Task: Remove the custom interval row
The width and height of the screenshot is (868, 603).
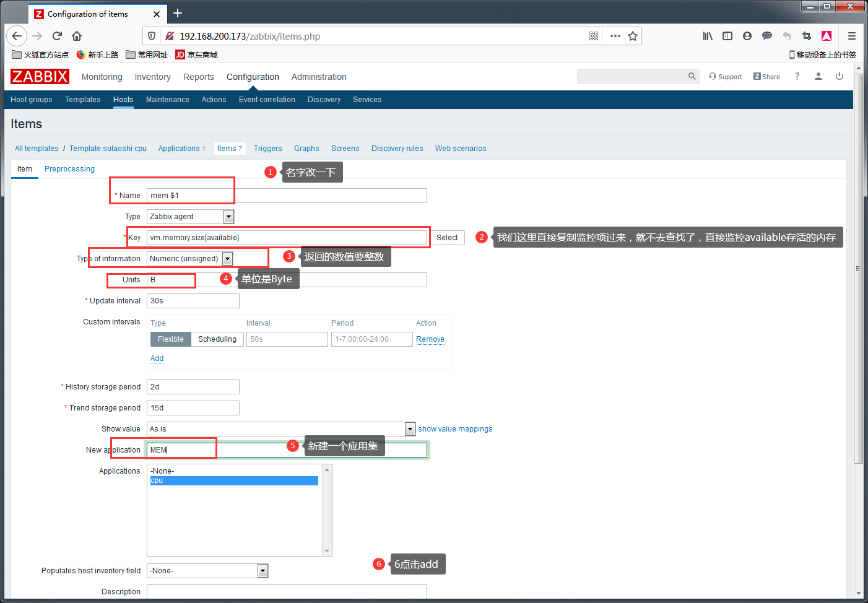Action: tap(430, 339)
